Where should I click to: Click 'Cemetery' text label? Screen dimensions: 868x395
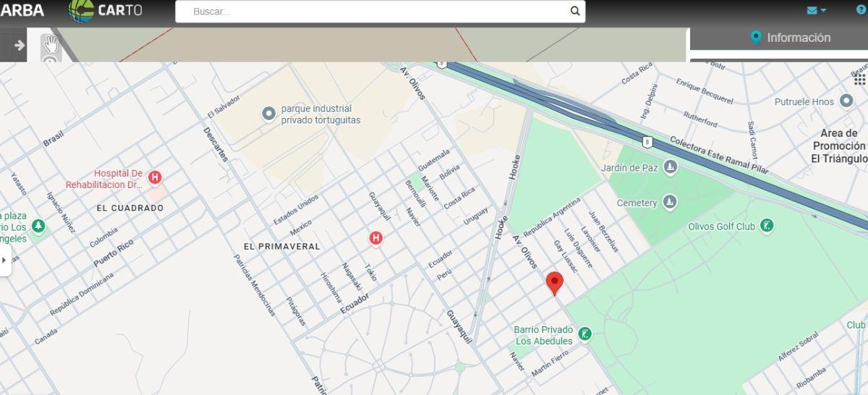click(x=637, y=203)
